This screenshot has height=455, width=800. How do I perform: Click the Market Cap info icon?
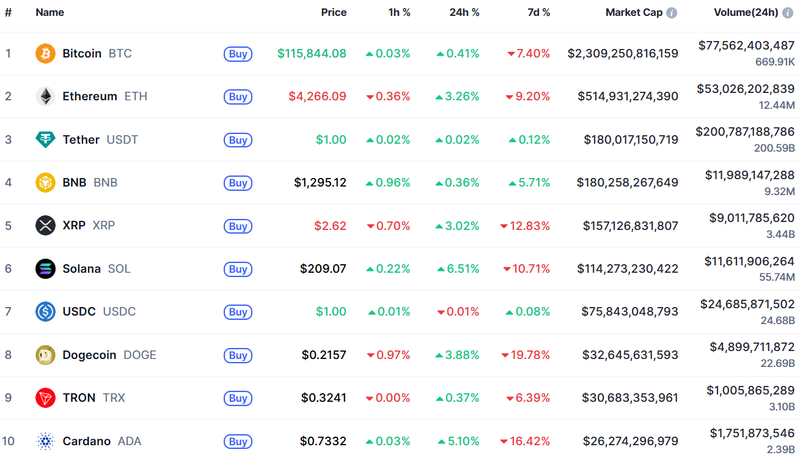(672, 13)
